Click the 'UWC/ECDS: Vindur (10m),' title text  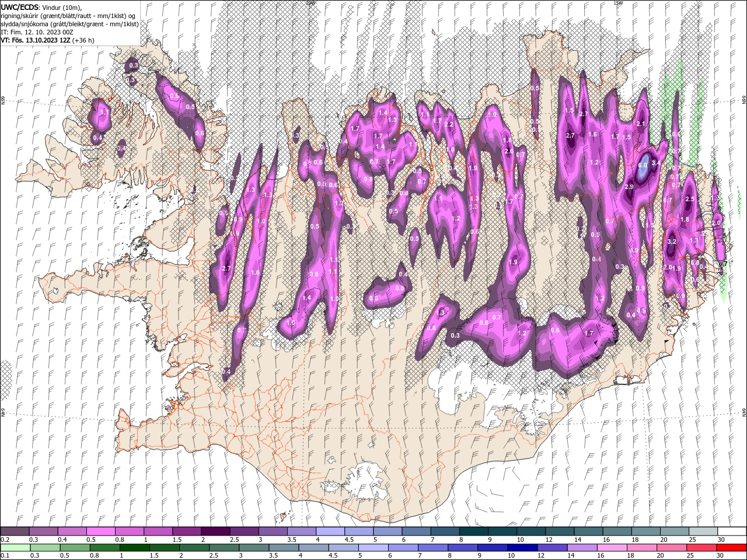41,7
